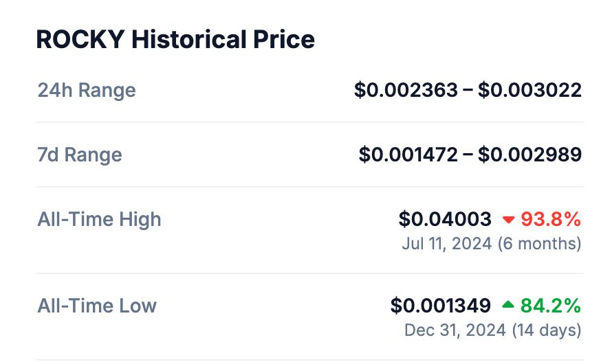Click the (14 days) elapsed text

point(546,330)
